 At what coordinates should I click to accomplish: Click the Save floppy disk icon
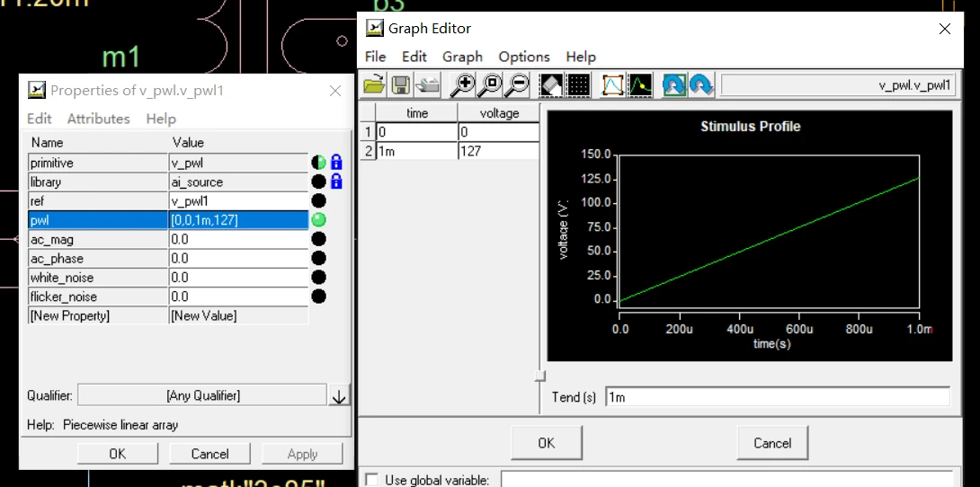pyautogui.click(x=401, y=84)
